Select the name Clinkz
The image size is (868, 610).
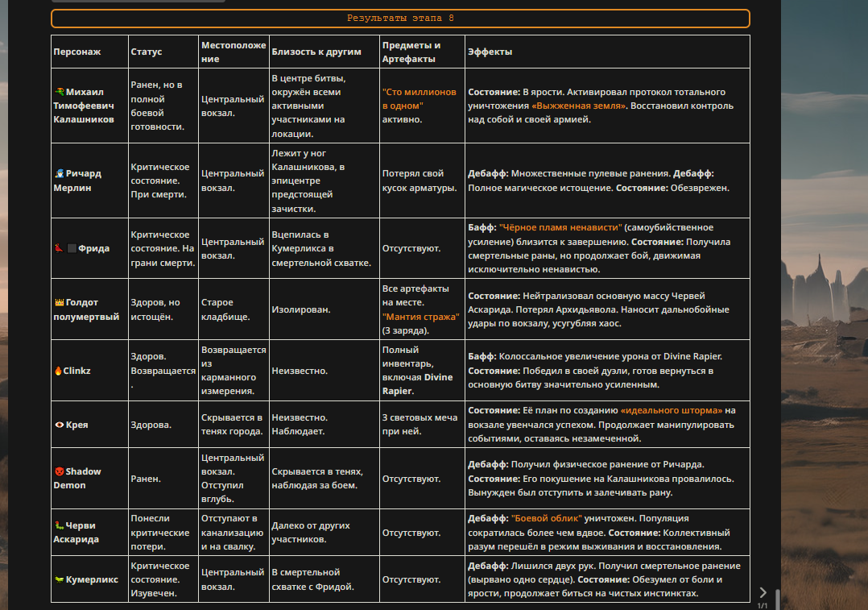point(76,371)
